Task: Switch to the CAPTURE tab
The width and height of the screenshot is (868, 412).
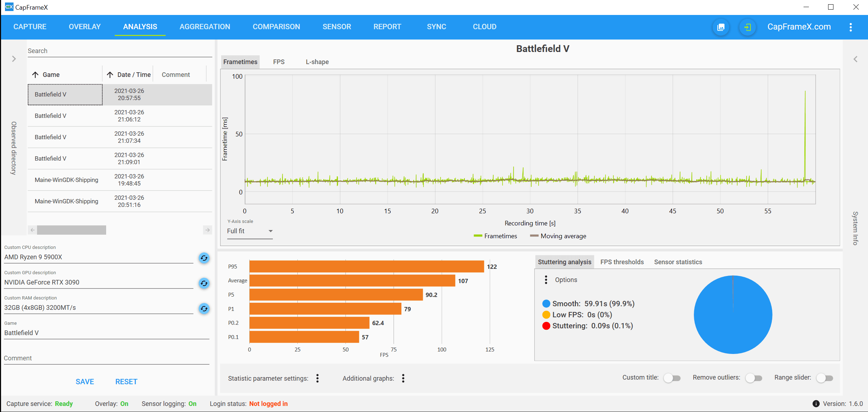Action: click(30, 27)
